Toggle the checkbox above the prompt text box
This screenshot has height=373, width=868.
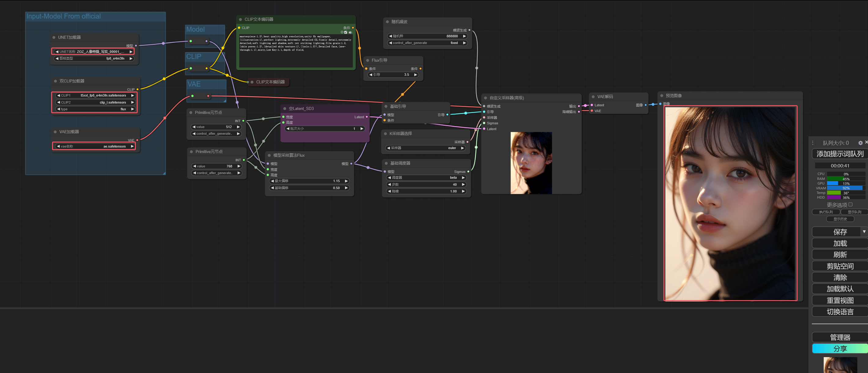point(346,32)
